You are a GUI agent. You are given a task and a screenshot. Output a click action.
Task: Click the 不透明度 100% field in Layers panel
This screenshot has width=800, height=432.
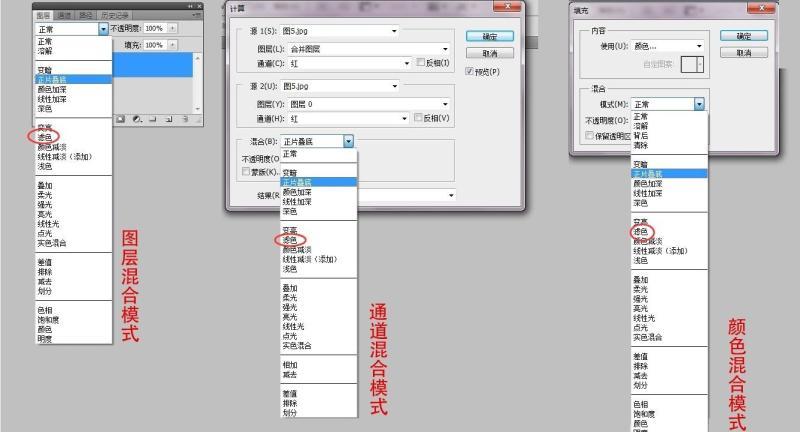coord(156,29)
